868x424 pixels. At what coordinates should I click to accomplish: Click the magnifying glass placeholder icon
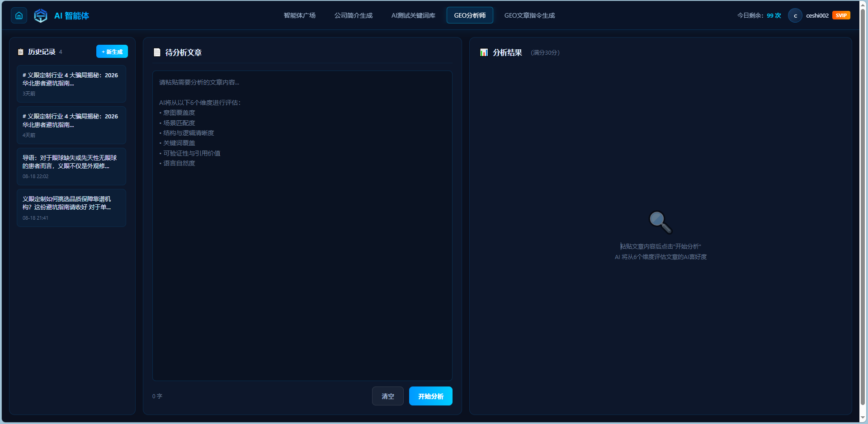pos(660,222)
